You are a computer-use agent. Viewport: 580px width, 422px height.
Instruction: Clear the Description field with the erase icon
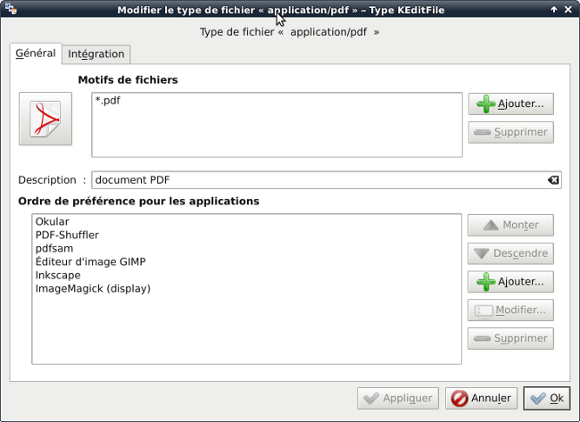pyautogui.click(x=553, y=180)
